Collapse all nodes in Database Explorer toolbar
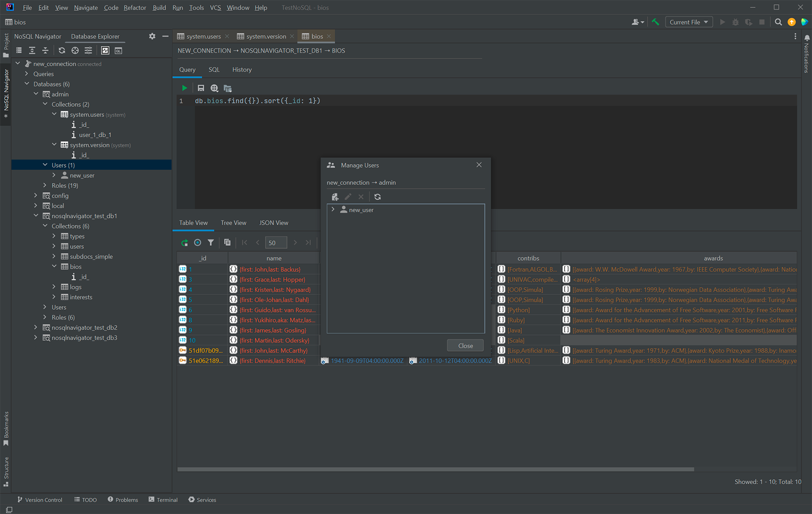Image resolution: width=812 pixels, height=514 pixels. (45, 50)
